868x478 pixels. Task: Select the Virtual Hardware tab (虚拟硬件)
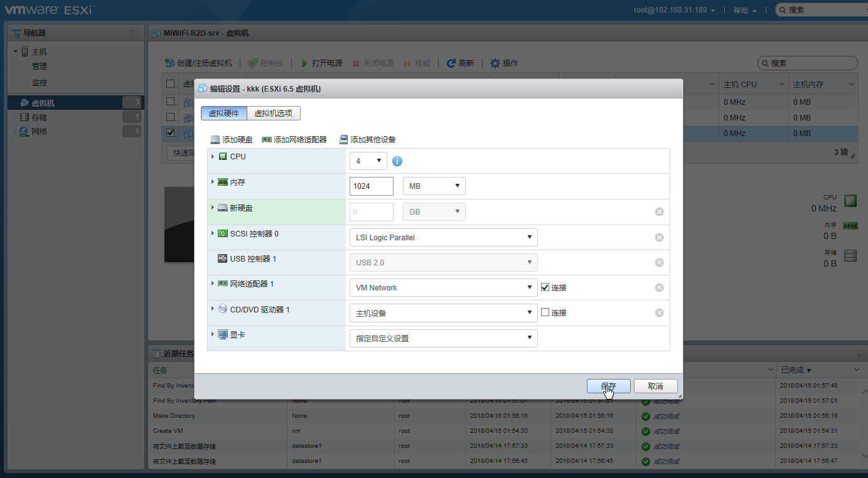point(224,113)
